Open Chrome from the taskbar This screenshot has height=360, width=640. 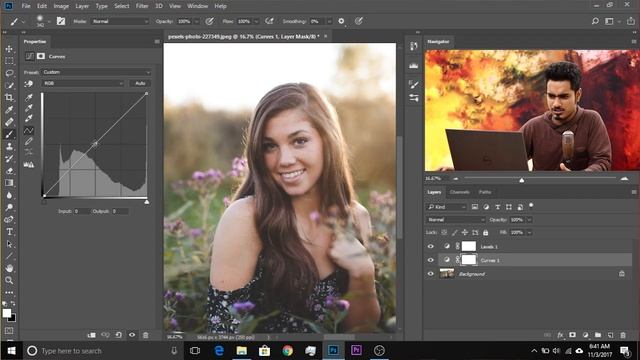(x=287, y=351)
